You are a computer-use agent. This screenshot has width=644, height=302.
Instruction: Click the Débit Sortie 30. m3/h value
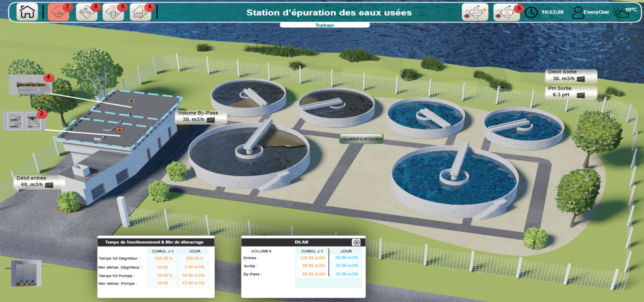(563, 78)
